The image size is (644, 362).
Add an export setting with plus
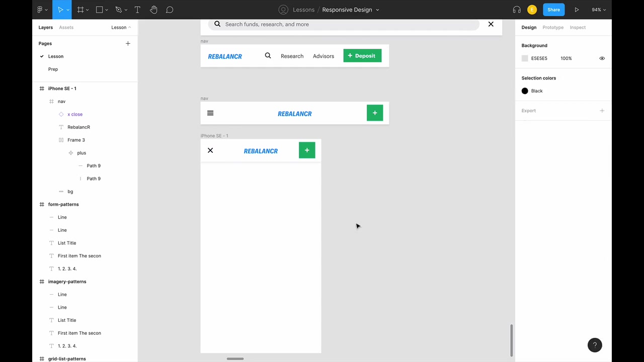(602, 111)
